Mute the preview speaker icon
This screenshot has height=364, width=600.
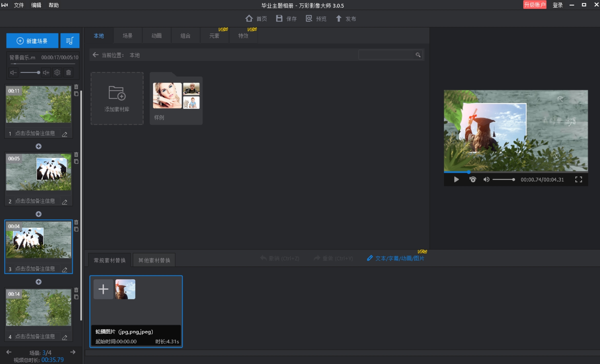pyautogui.click(x=486, y=179)
